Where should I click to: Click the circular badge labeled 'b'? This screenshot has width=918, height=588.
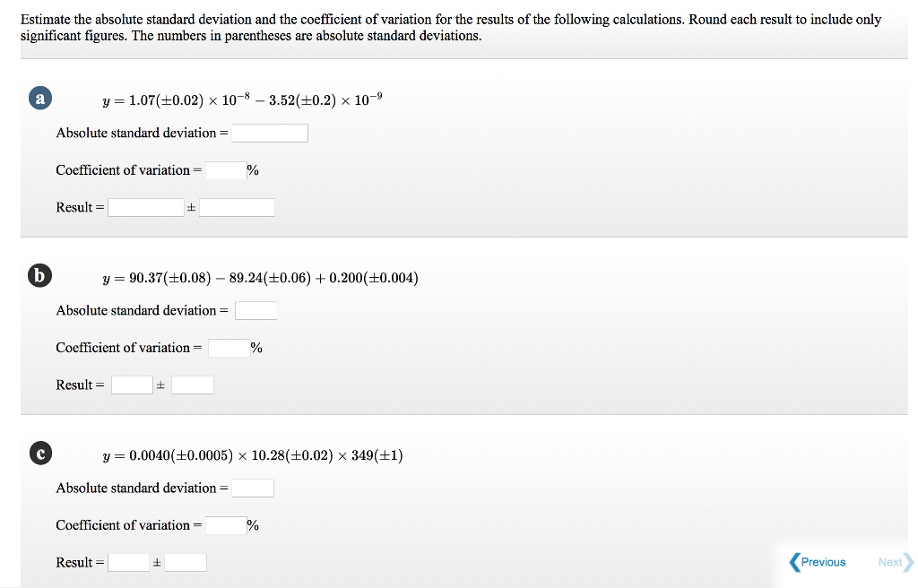[x=39, y=275]
